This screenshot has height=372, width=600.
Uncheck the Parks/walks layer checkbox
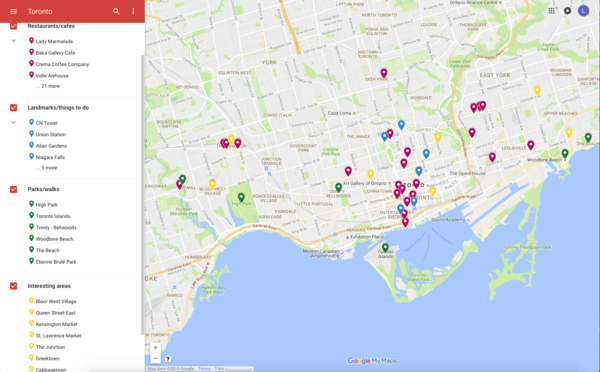(x=13, y=189)
